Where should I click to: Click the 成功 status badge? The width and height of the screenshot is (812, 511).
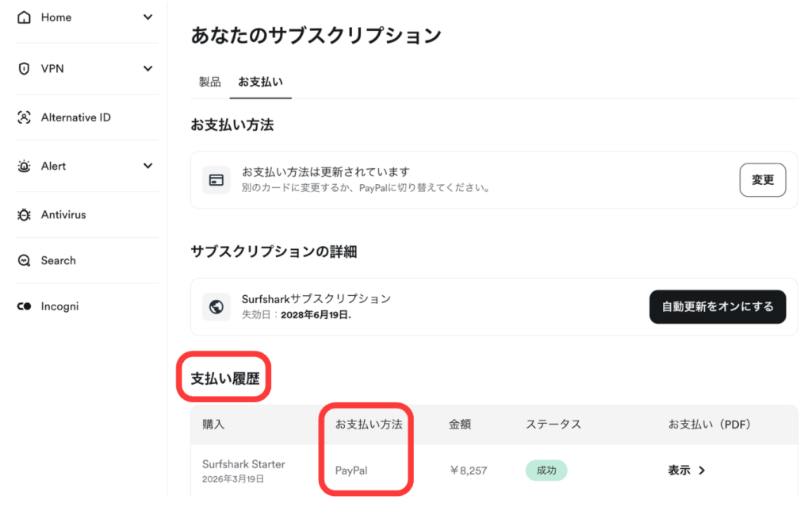coord(546,471)
